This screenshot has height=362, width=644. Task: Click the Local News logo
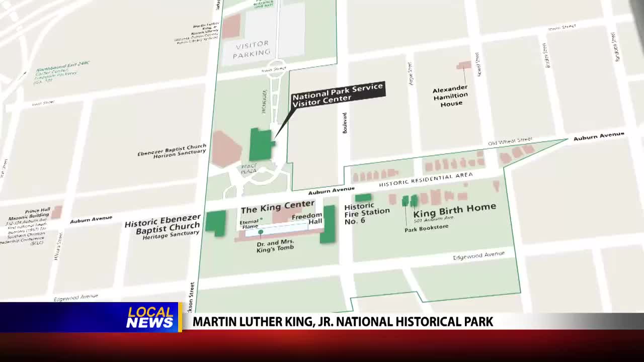(x=150, y=317)
